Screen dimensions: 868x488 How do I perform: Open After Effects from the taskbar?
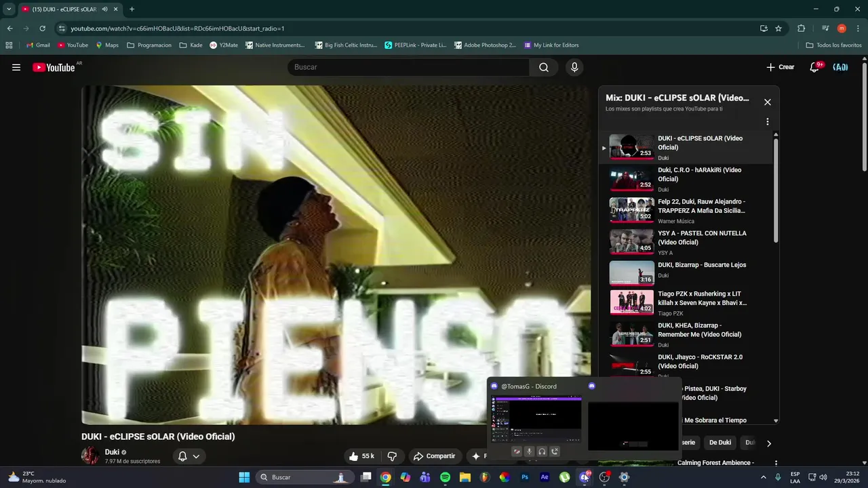coord(545,477)
